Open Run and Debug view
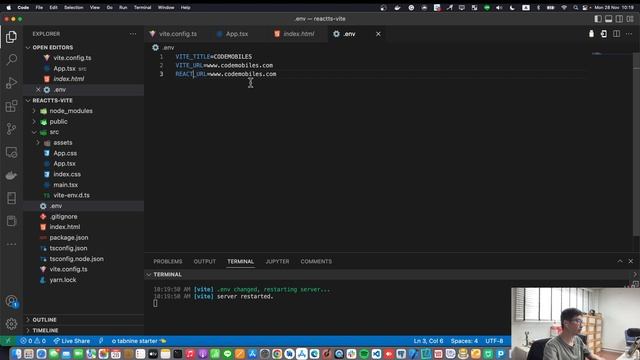640x360 pixels. coord(11,83)
